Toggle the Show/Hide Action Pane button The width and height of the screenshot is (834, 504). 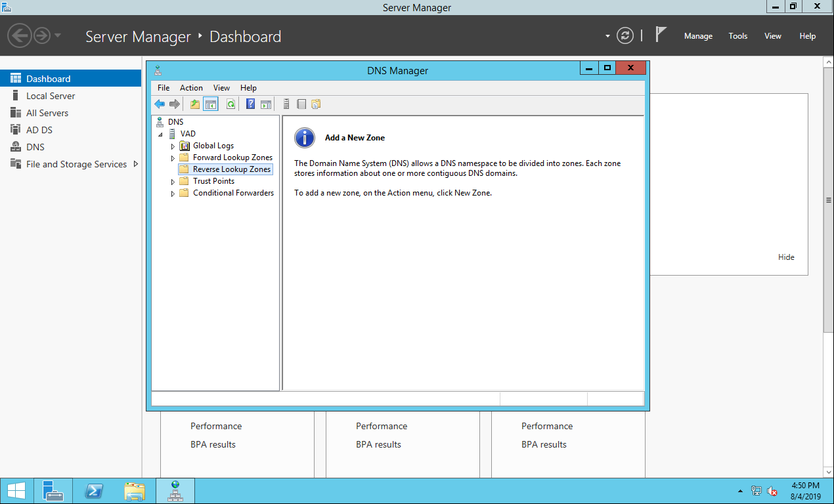266,104
